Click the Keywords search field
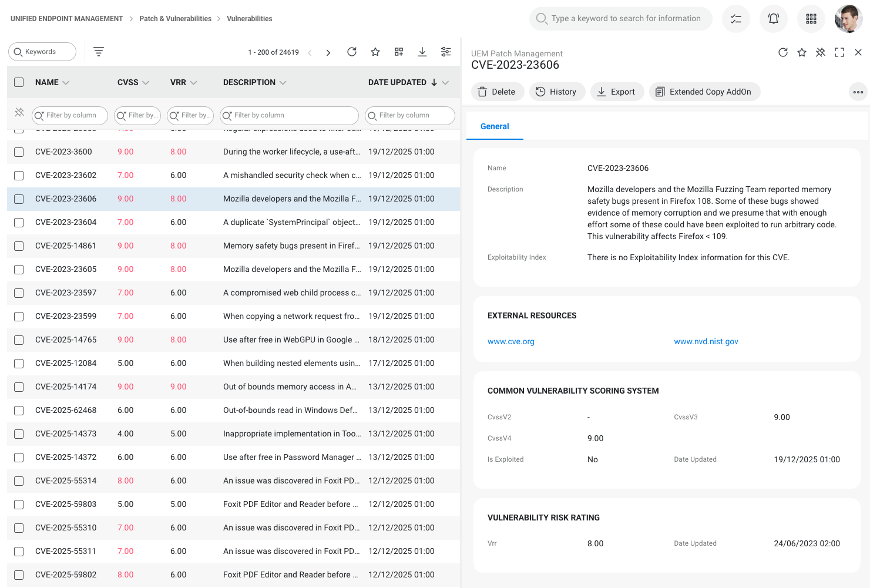Screen dimensions: 870x588 pos(43,52)
